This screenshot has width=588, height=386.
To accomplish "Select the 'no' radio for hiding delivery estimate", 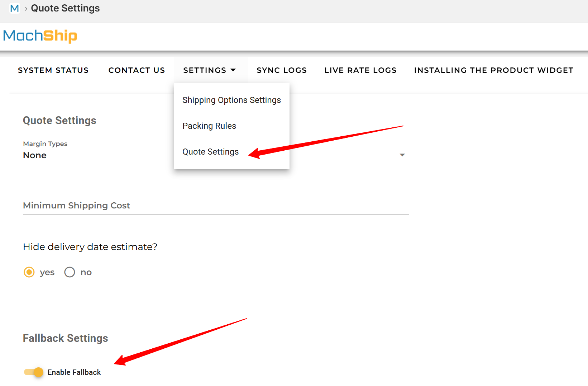I will pos(70,272).
